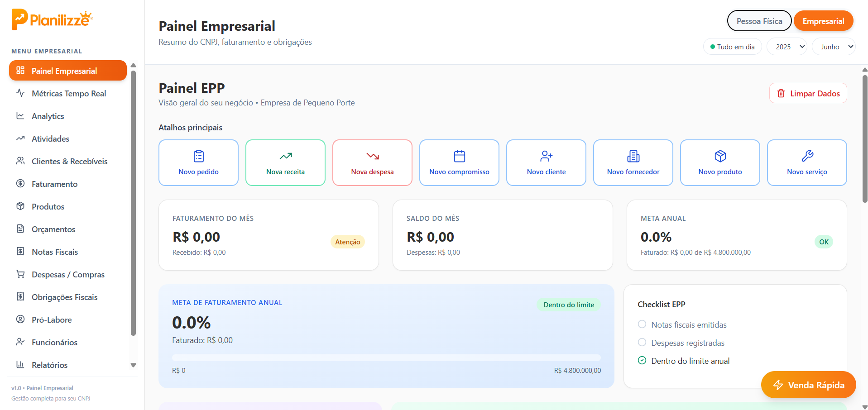
Task: Check the Despesas registradas item
Action: pyautogui.click(x=642, y=343)
